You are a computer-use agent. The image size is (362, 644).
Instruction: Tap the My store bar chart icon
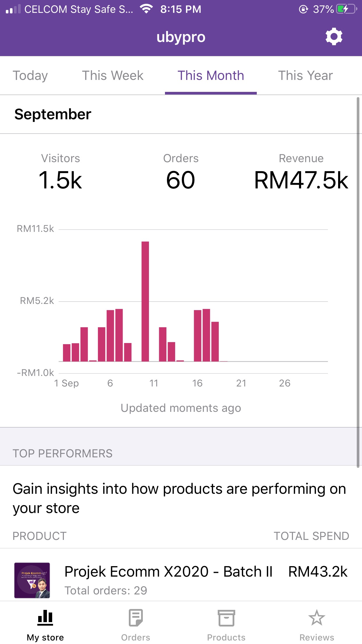point(45,617)
